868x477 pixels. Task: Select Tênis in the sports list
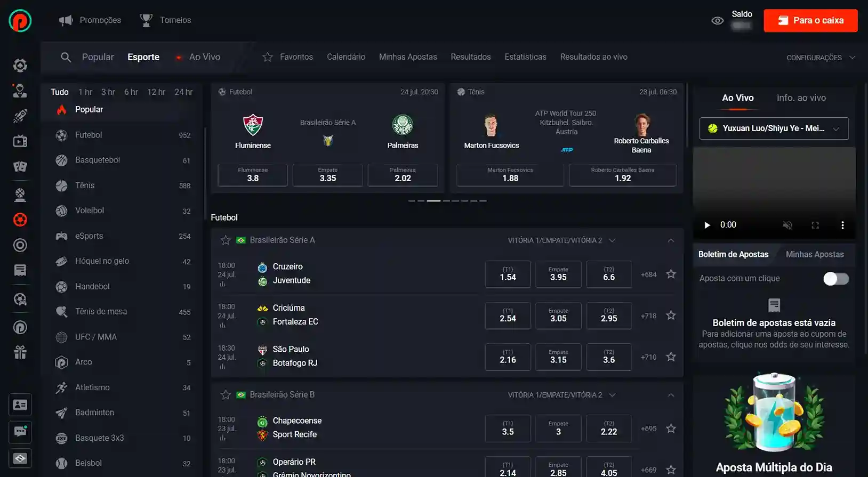[123, 185]
